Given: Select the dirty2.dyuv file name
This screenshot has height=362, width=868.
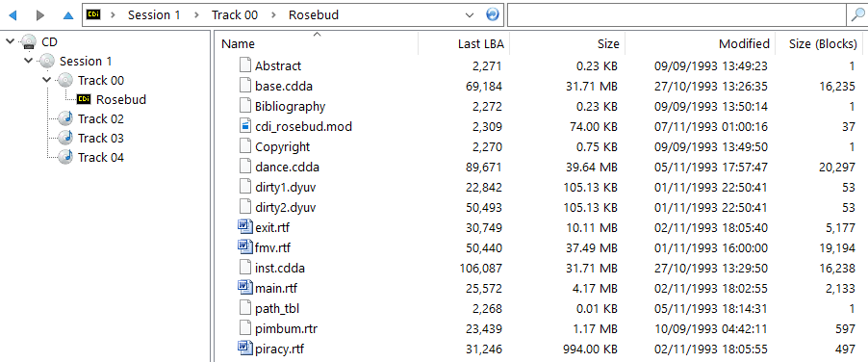Looking at the screenshot, I should (x=286, y=207).
